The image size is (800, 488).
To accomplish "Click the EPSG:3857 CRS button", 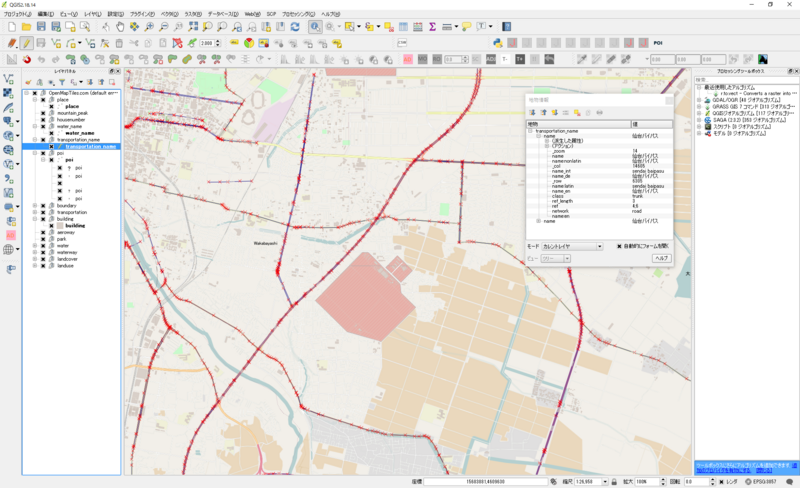I will point(760,481).
